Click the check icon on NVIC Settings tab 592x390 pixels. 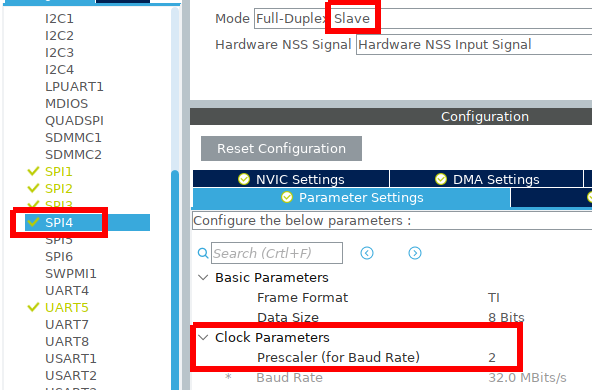244,179
